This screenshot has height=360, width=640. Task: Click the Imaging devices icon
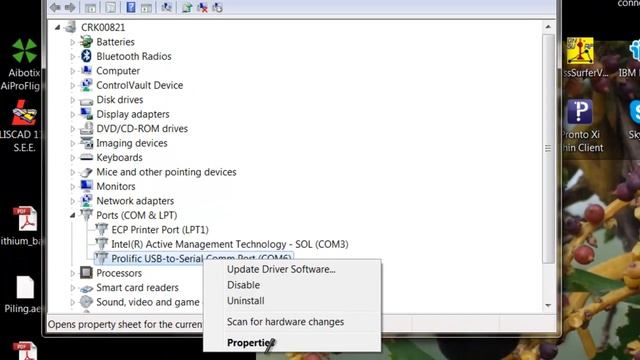(x=86, y=143)
